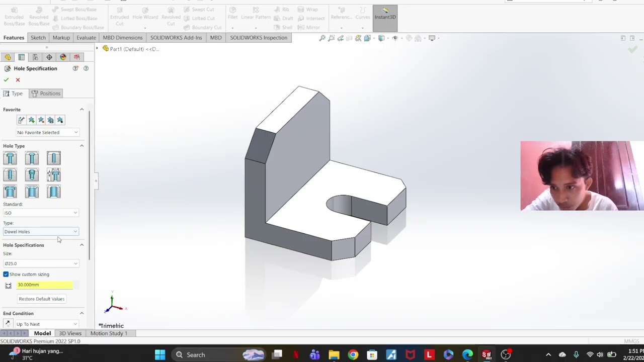This screenshot has width=644, height=362.
Task: Open Google Chrome from taskbar
Action: pos(353,355)
